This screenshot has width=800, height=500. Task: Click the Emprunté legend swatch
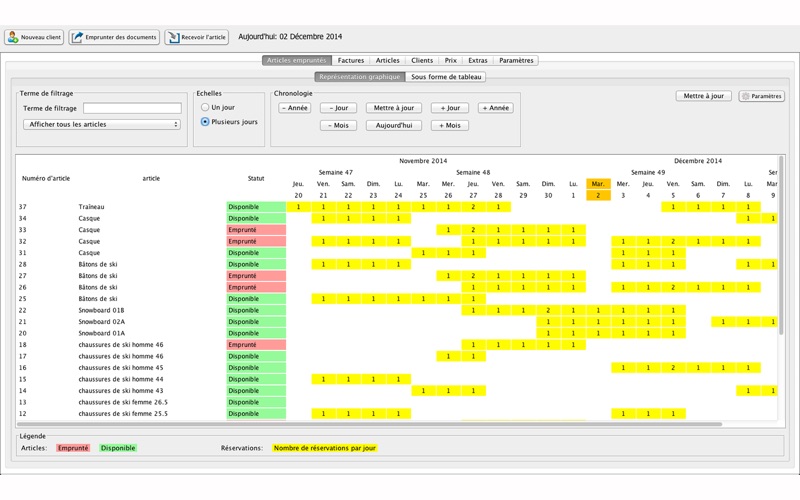pyautogui.click(x=73, y=448)
